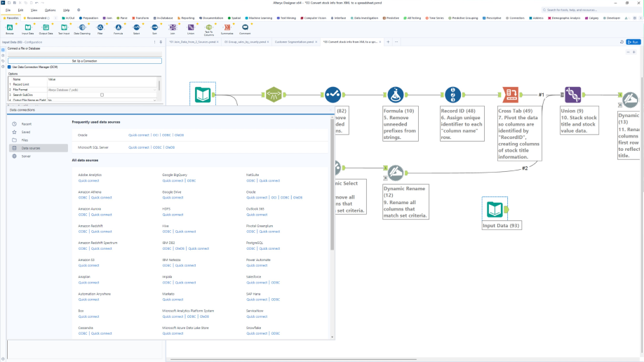Image resolution: width=644 pixels, height=362 pixels.
Task: Select the Filter tool icon
Action: pyautogui.click(x=100, y=27)
